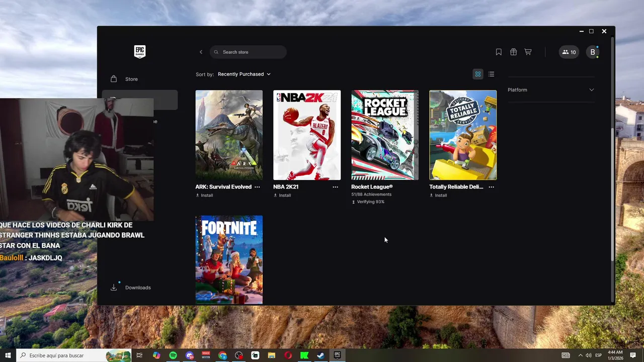Switch to grid view
The width and height of the screenshot is (644, 362).
478,74
